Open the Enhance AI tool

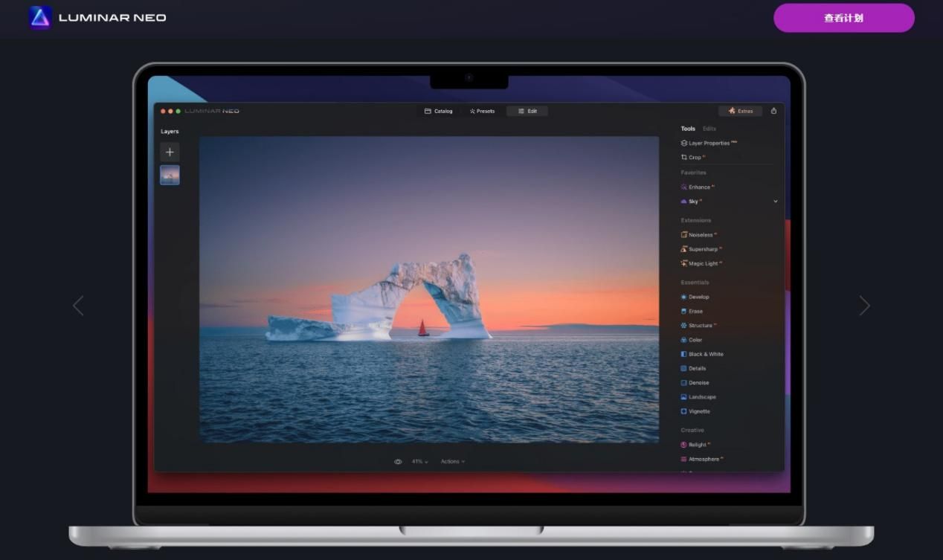[x=698, y=187]
